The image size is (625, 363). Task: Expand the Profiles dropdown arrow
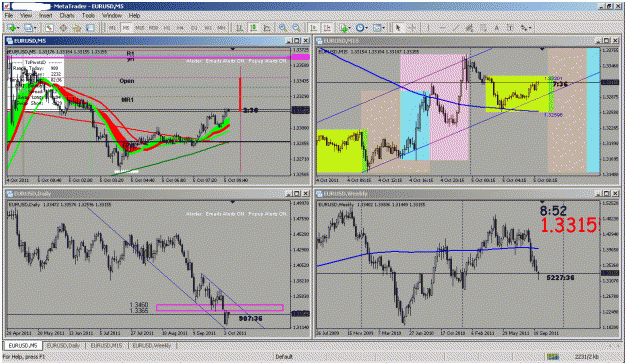click(x=35, y=27)
